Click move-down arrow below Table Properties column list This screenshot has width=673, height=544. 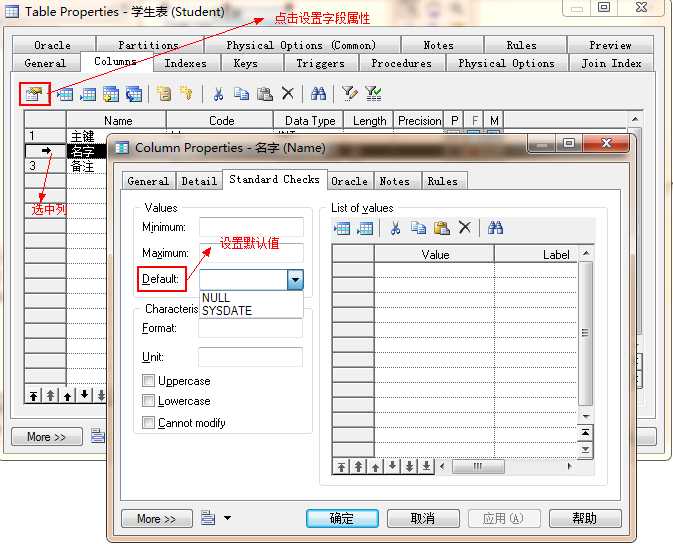[84, 395]
